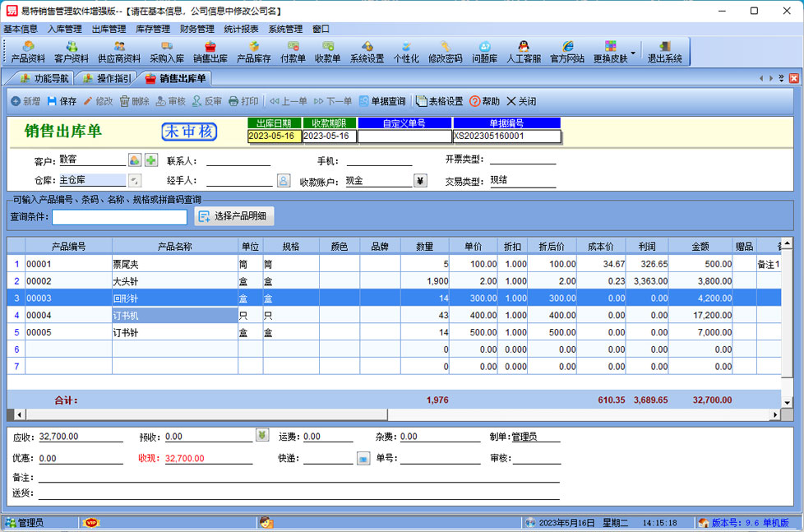Click the 表格设置 button
This screenshot has width=804, height=532.
[439, 101]
